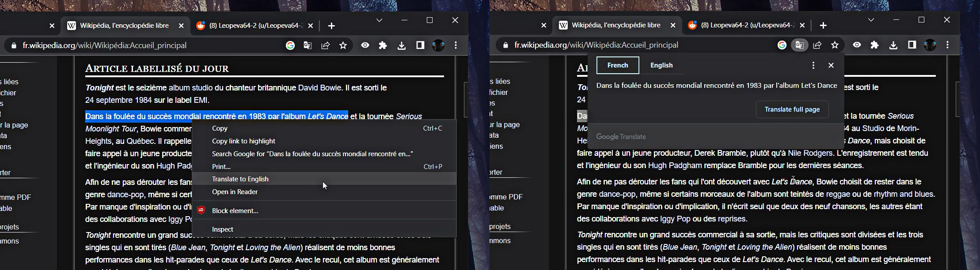Click eye extension icon in right browser
The image size is (980, 270).
click(x=857, y=45)
